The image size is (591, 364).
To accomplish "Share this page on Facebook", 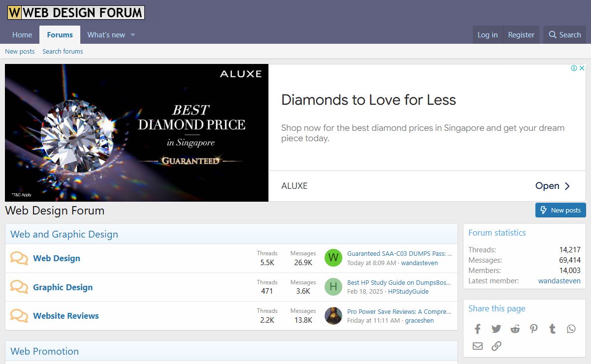I will 477,329.
